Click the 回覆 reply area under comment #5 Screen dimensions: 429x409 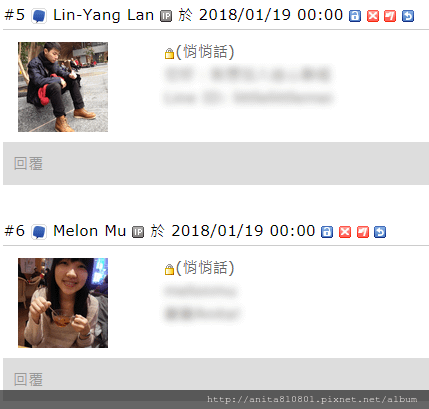point(216,164)
